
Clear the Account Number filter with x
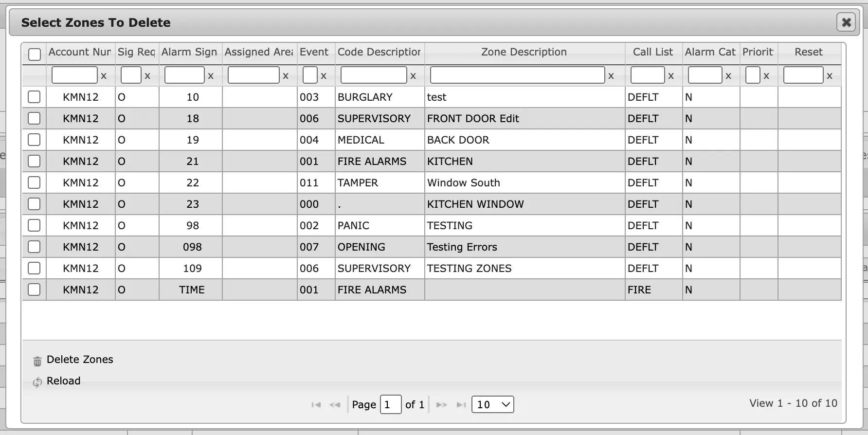(104, 76)
